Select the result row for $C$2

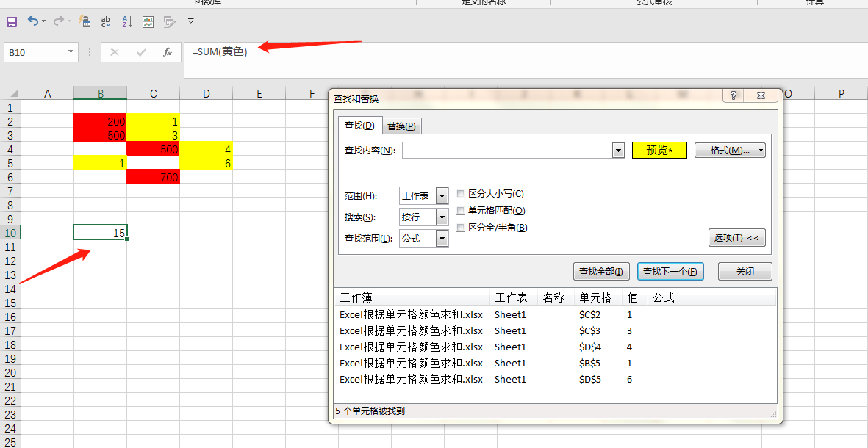pos(555,315)
